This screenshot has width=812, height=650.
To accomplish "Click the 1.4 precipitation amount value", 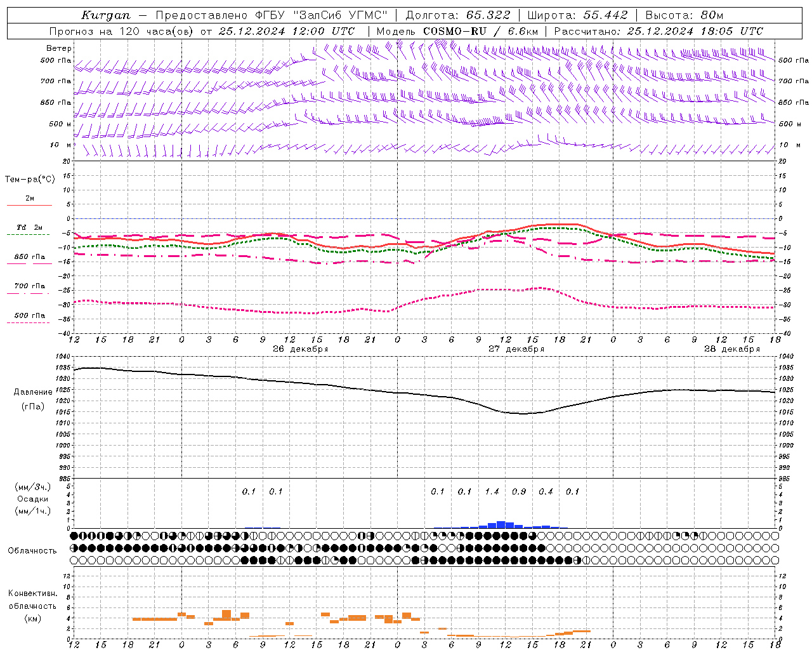I will pos(492,491).
